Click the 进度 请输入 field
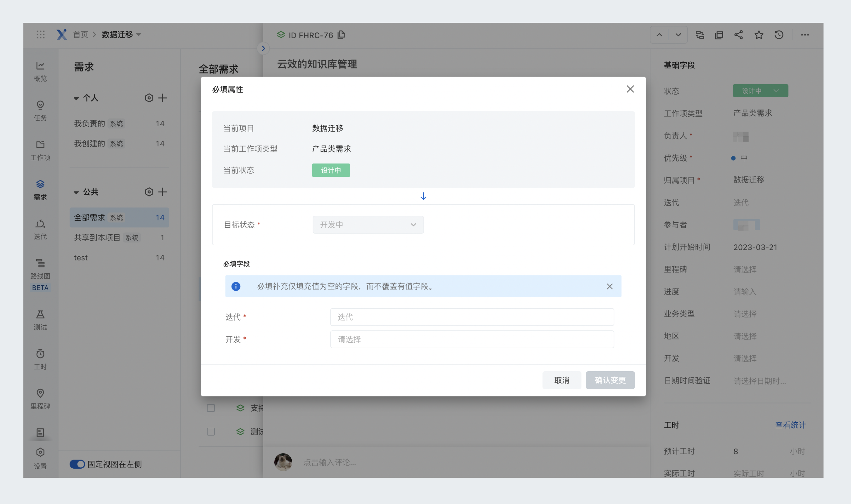The height and width of the screenshot is (504, 851). [x=745, y=292]
